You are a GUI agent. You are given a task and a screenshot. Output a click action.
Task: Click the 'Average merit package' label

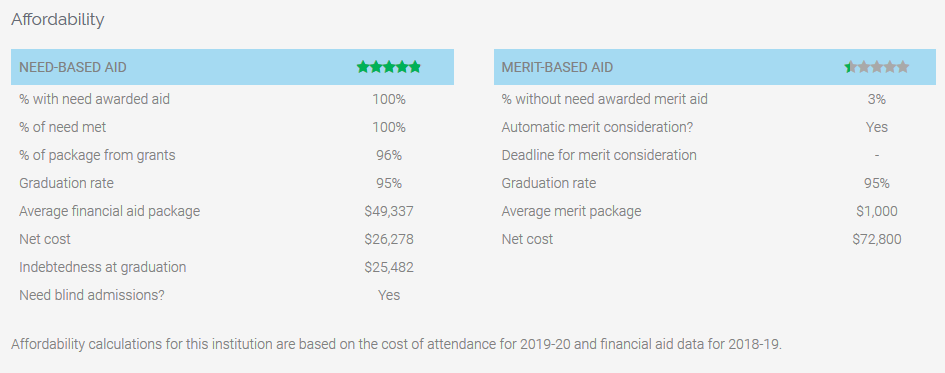[x=571, y=212]
